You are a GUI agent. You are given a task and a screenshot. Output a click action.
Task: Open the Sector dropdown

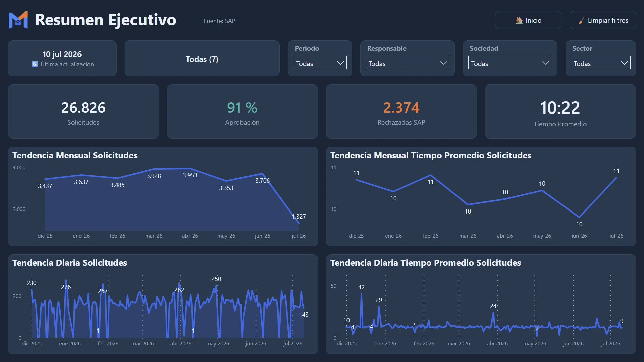(x=600, y=63)
